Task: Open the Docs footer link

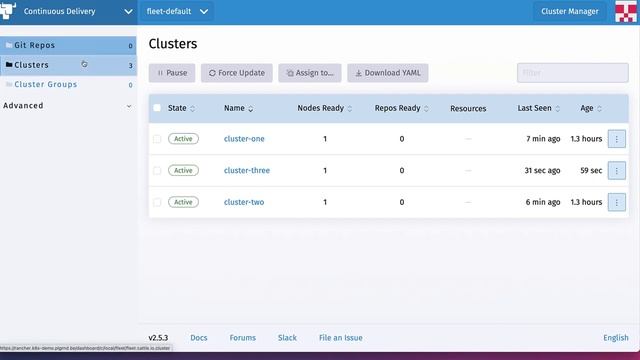Action: pos(199,338)
